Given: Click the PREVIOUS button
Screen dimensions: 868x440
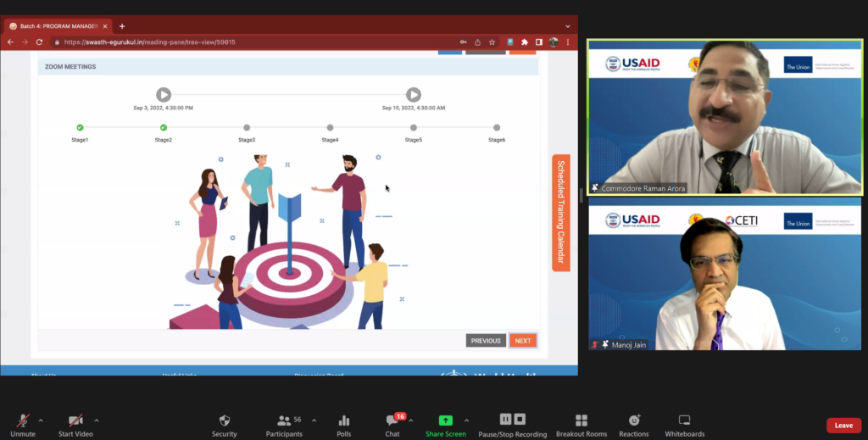Looking at the screenshot, I should [x=486, y=341].
